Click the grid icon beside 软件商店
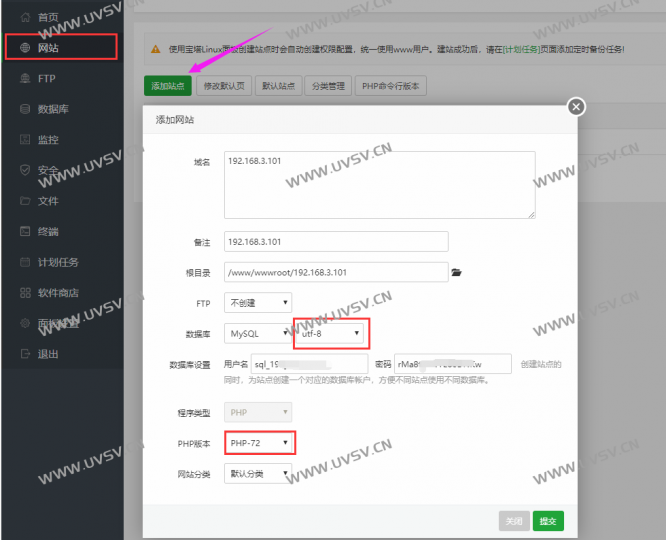Image resolution: width=666 pixels, height=540 pixels. (25, 293)
